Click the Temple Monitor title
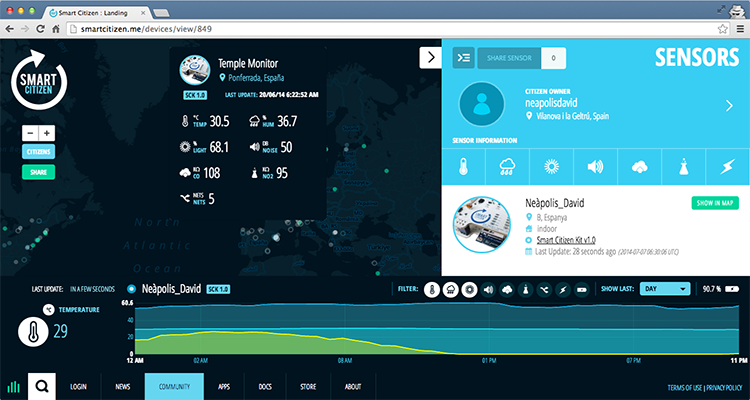Image resolution: width=750 pixels, height=400 pixels. pos(248,63)
